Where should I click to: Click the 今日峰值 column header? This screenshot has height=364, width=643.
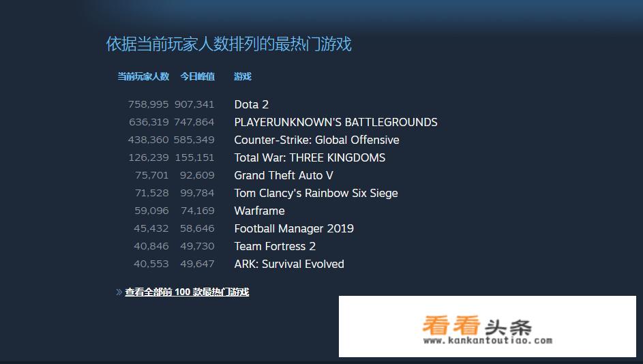[x=197, y=76]
